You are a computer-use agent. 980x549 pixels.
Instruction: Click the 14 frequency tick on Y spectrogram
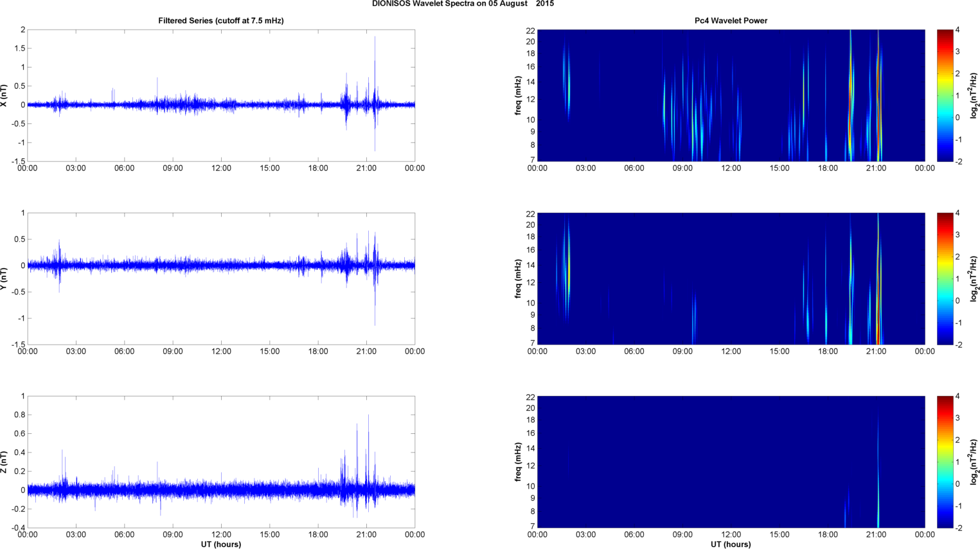[x=531, y=265]
